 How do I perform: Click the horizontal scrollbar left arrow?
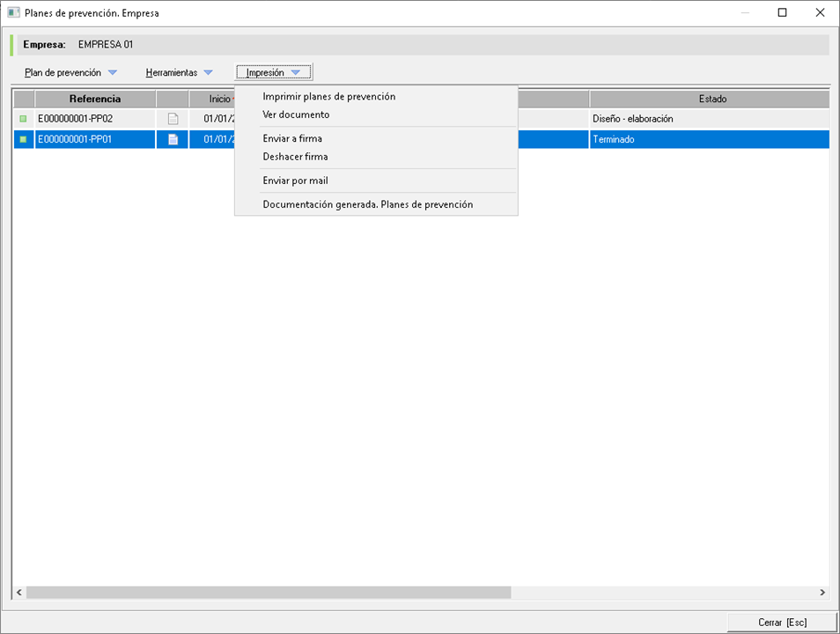click(x=18, y=593)
